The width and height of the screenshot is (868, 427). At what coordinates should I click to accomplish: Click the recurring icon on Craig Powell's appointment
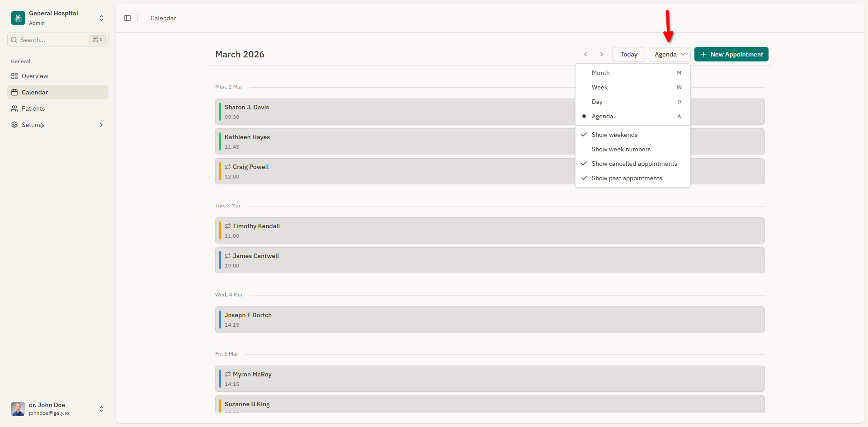tap(228, 167)
